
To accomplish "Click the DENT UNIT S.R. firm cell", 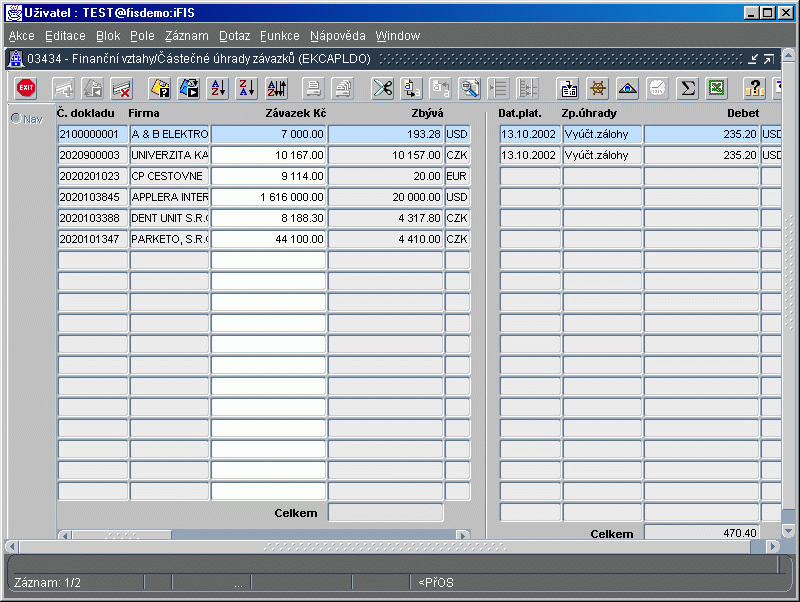I will (x=169, y=218).
